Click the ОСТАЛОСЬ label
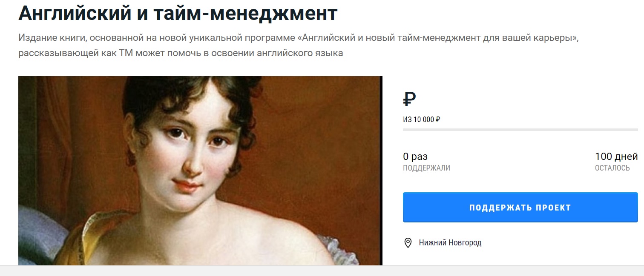644x276 pixels. 612,168
